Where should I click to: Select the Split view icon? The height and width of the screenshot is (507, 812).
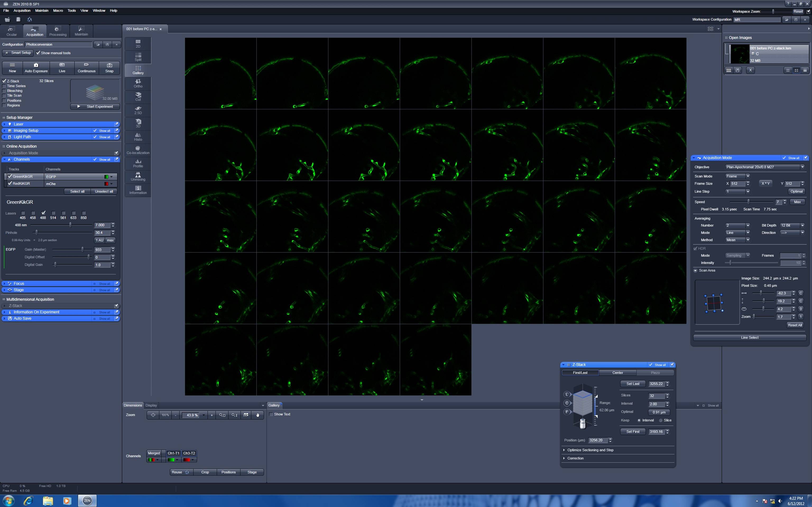138,57
